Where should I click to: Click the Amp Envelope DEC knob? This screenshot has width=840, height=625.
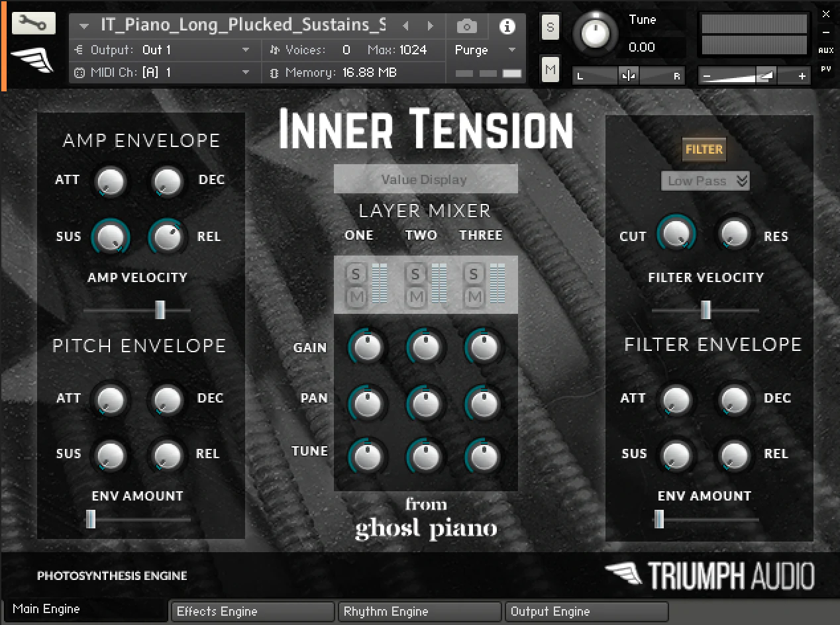168,181
